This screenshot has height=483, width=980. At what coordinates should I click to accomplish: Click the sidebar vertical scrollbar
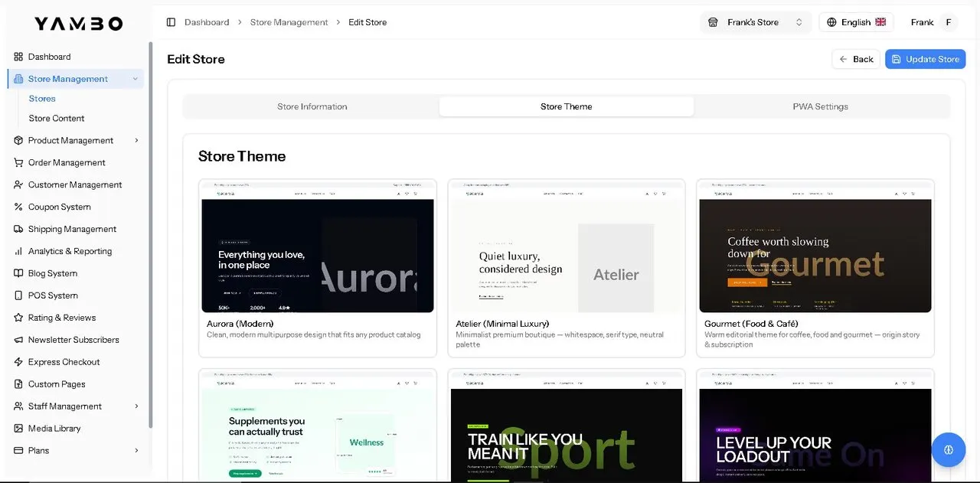tap(151, 233)
